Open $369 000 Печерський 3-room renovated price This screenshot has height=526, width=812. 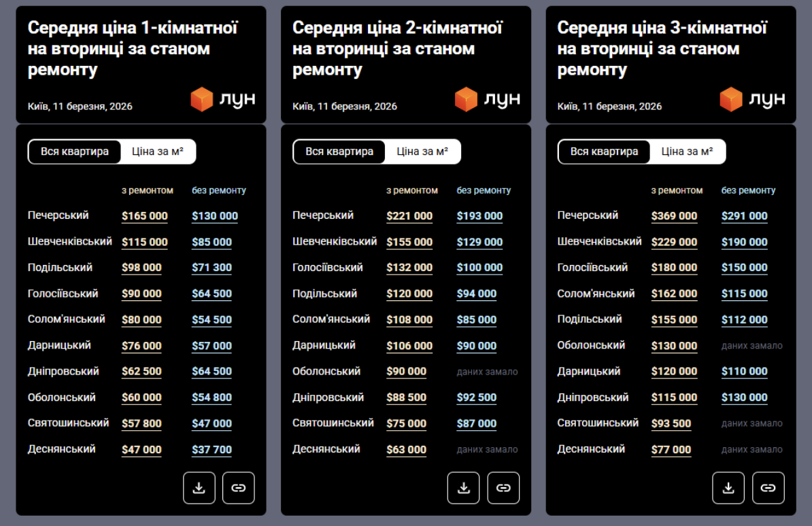coord(674,216)
